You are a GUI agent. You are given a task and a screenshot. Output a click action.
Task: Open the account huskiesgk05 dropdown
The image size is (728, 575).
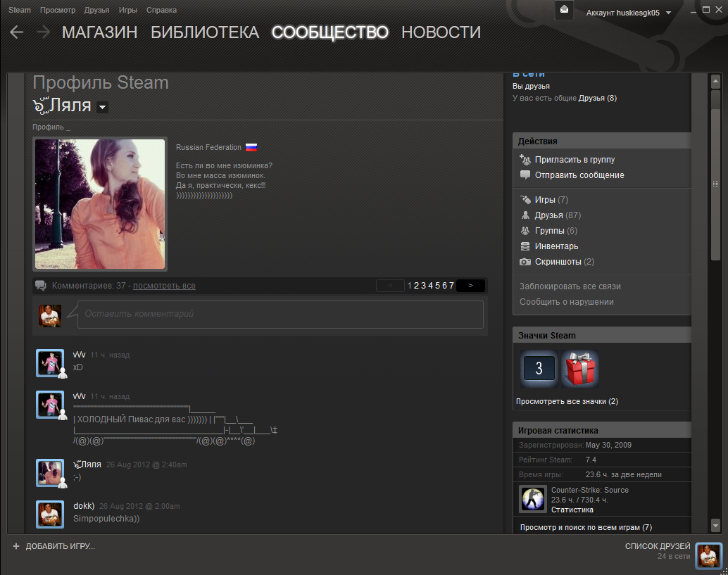point(629,13)
